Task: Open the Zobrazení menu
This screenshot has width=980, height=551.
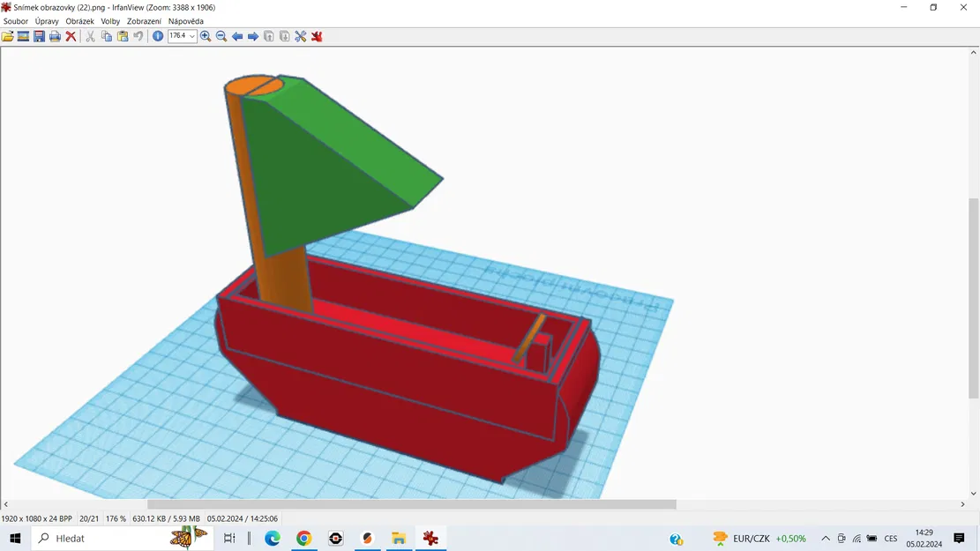Action: [142, 21]
